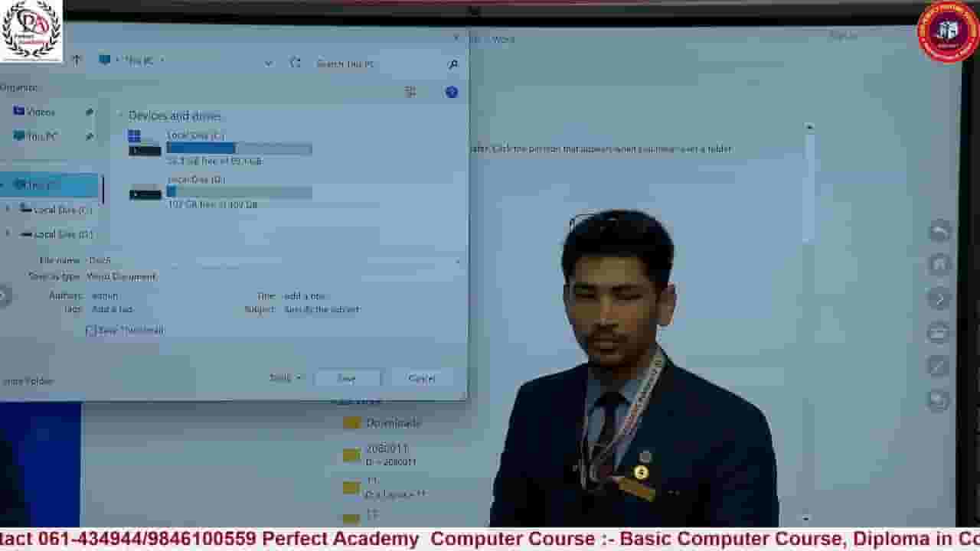Image resolution: width=980 pixels, height=551 pixels.
Task: Open the address bar history dropdown
Action: click(268, 63)
